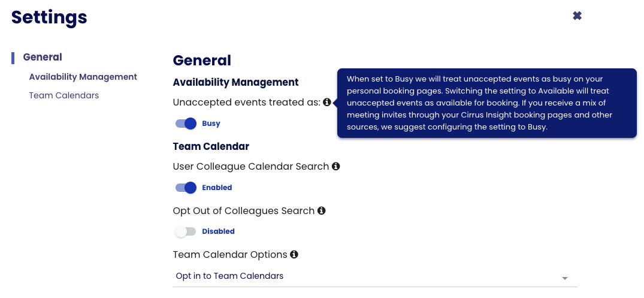Screen dimensions: 644x298
Task: Close the Settings panel with X icon
Action: tap(577, 16)
